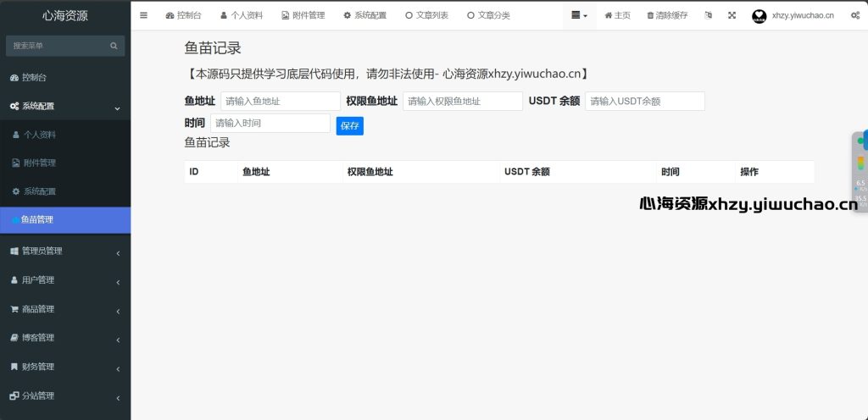The width and height of the screenshot is (868, 420).
Task: Open the settings gears icon at top right
Action: (x=854, y=15)
